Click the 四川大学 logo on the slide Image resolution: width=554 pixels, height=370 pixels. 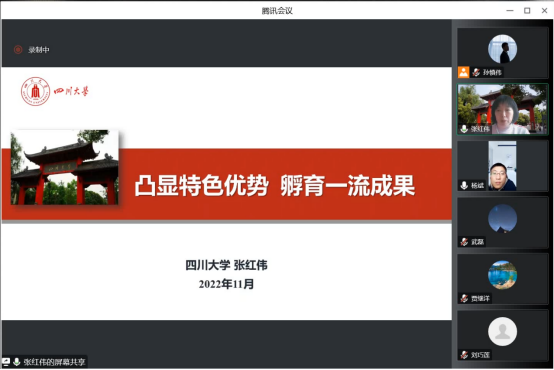[54, 91]
